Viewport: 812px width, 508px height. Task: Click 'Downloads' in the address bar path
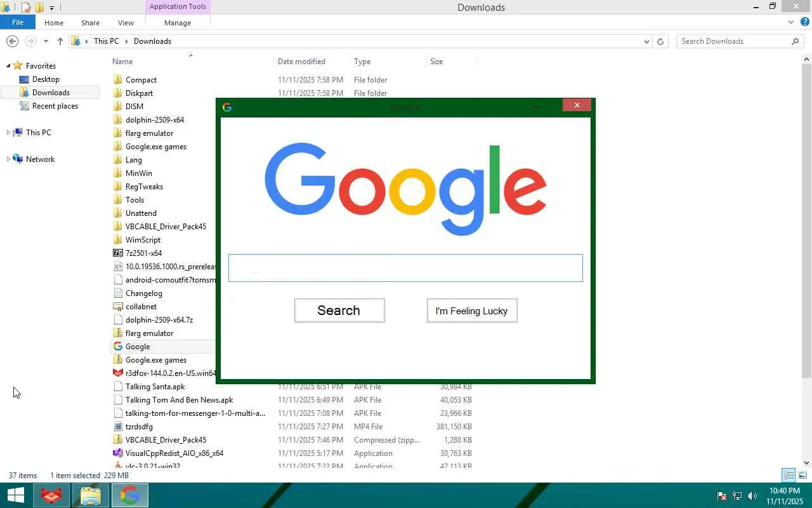click(152, 41)
